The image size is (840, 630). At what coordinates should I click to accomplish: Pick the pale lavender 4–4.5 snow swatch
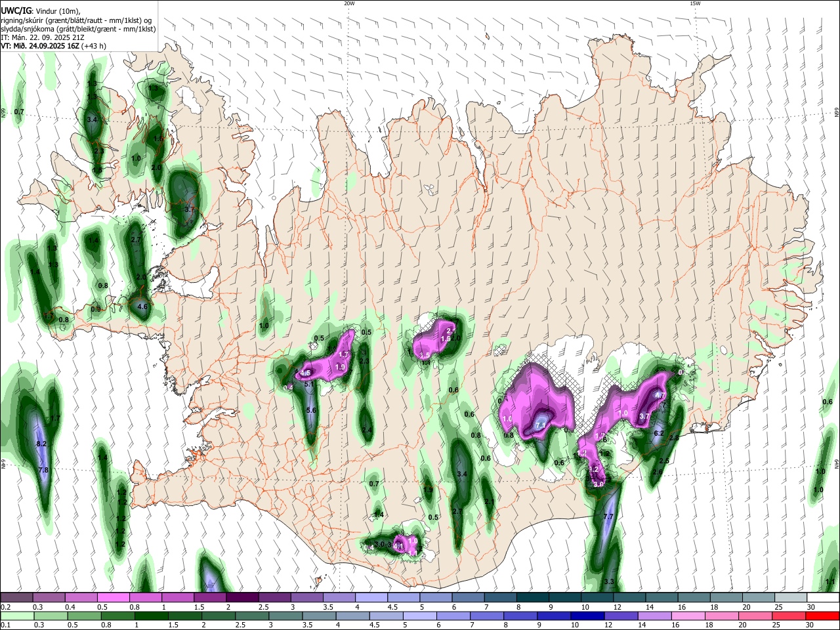(x=371, y=597)
